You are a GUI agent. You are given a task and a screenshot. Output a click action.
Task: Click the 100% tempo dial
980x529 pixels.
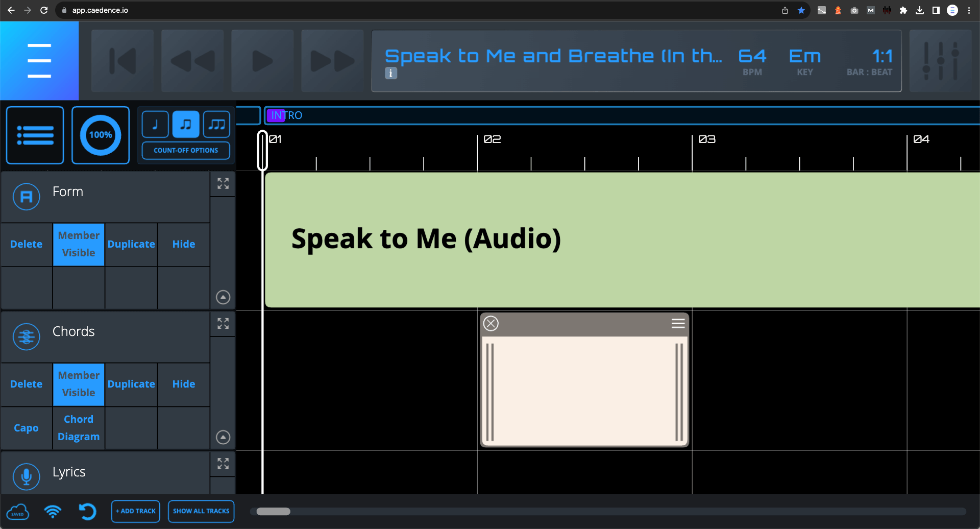coord(101,135)
